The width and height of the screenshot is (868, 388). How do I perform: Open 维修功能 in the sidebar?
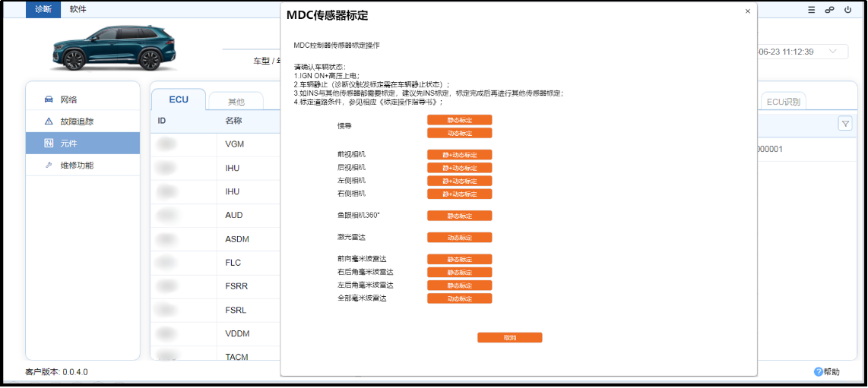coord(83,166)
